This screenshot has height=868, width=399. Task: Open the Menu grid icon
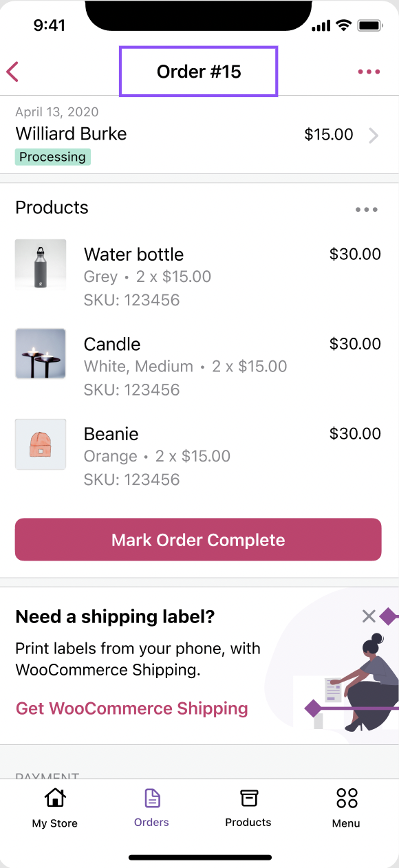[x=346, y=799]
